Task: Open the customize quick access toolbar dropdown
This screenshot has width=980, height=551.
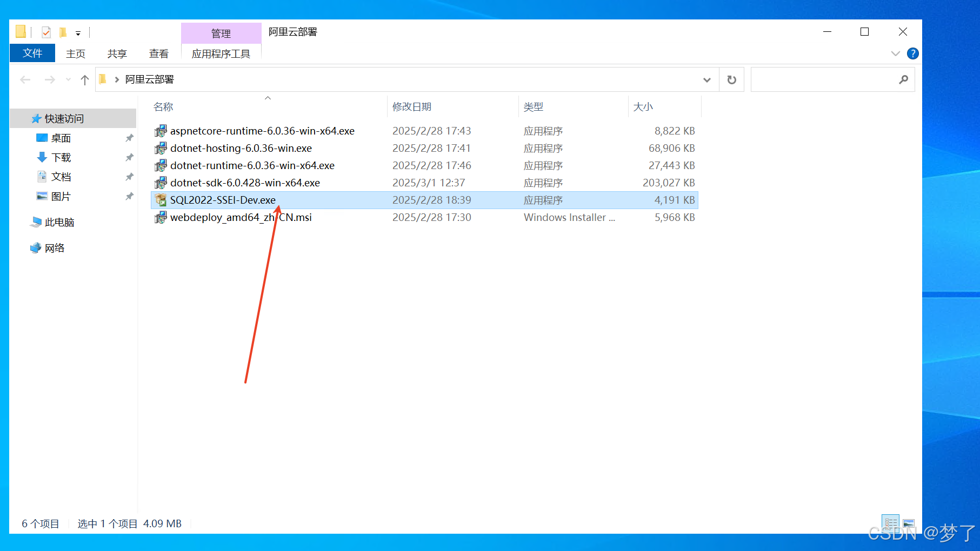Action: pyautogui.click(x=78, y=33)
